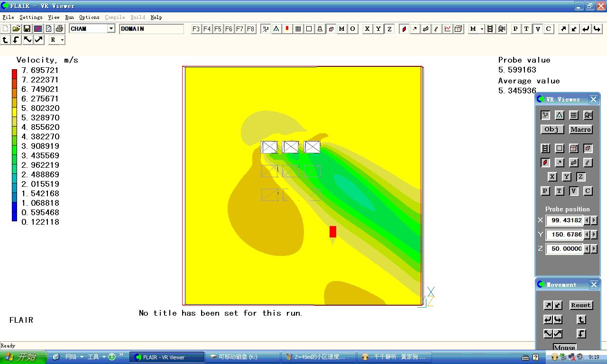Toggle the Z plane button in top toolbar
Viewport: 607px width, 364px height.
click(389, 29)
